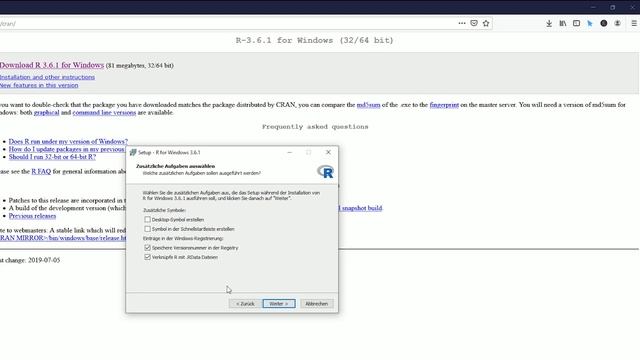Minimize the browser window
This screenshot has width=640, height=360.
pos(593,7)
